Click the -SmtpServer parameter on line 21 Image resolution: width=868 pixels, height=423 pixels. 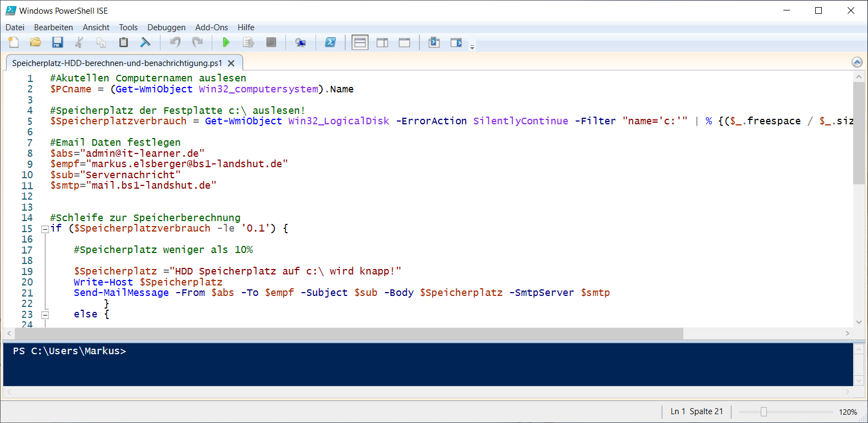tap(541, 293)
